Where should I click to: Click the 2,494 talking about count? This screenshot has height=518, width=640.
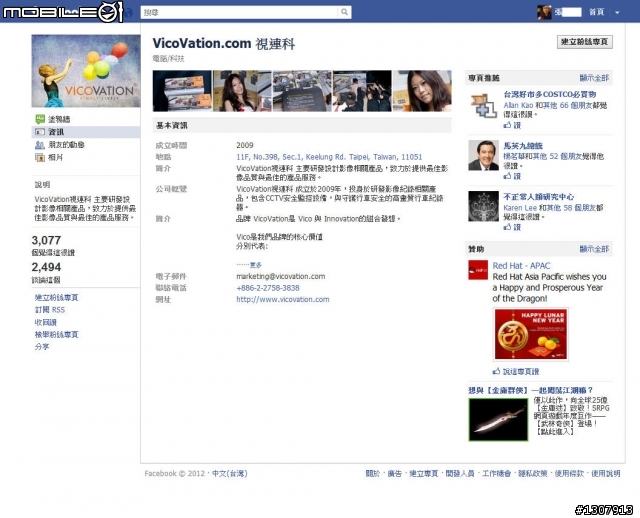pyautogui.click(x=46, y=267)
